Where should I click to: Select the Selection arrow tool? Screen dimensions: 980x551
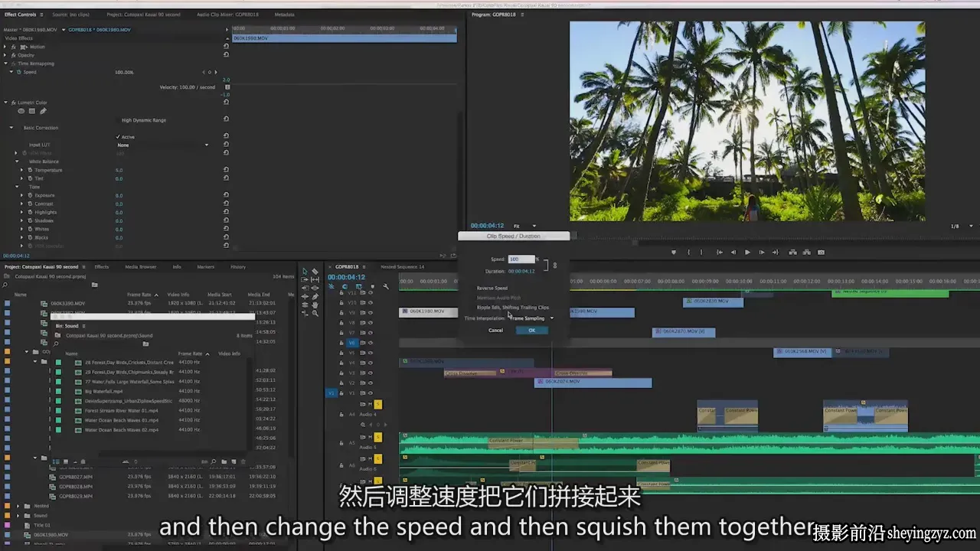coord(305,272)
